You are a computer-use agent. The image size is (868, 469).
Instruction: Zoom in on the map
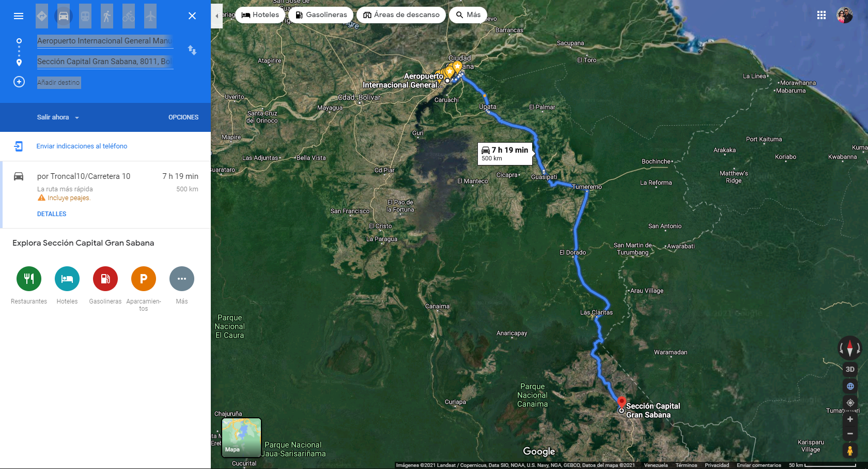click(x=850, y=419)
